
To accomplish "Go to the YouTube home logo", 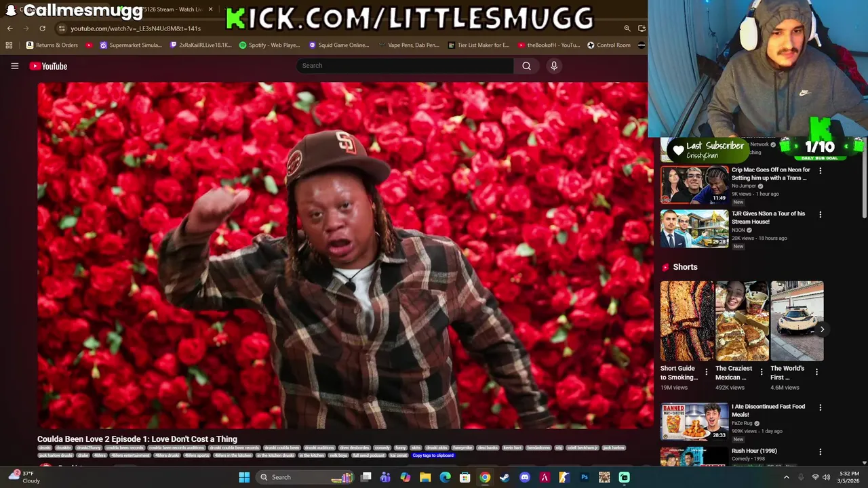I will (x=48, y=66).
